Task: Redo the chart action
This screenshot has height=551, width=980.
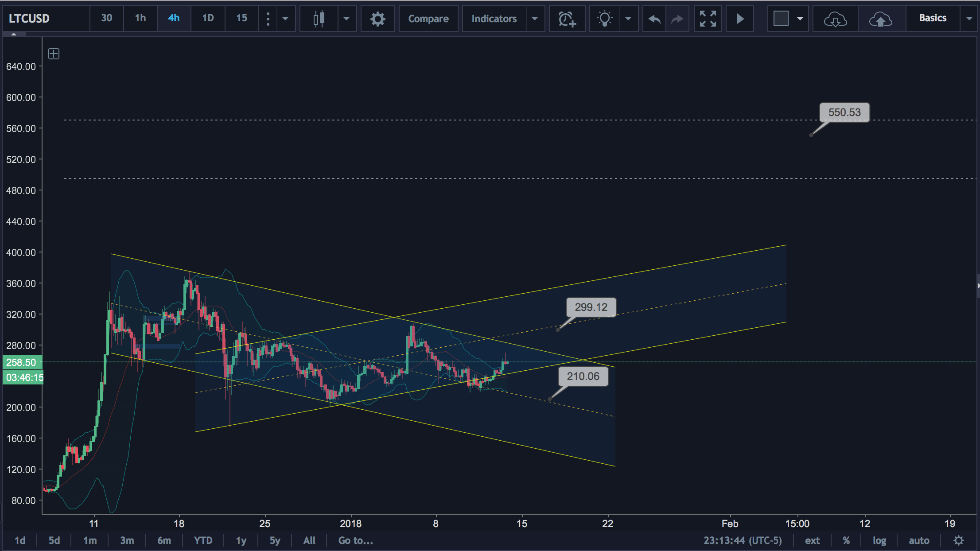Action: click(677, 19)
